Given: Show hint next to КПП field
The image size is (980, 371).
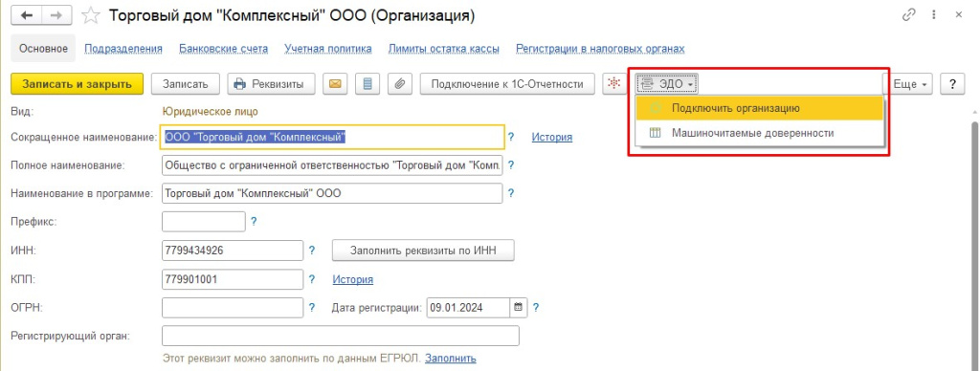Looking at the screenshot, I should 312,279.
